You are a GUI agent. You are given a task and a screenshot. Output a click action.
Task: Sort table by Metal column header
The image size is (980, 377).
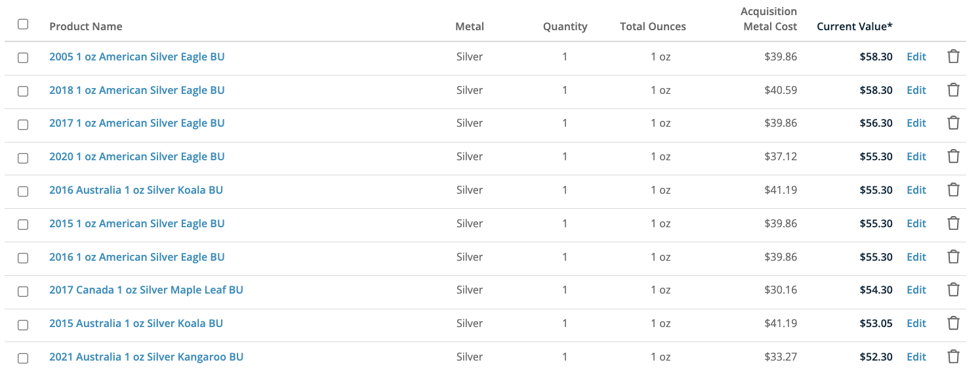[470, 26]
